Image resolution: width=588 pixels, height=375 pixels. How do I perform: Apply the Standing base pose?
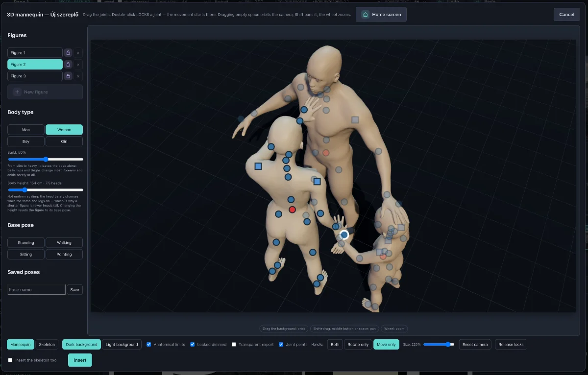pos(26,242)
